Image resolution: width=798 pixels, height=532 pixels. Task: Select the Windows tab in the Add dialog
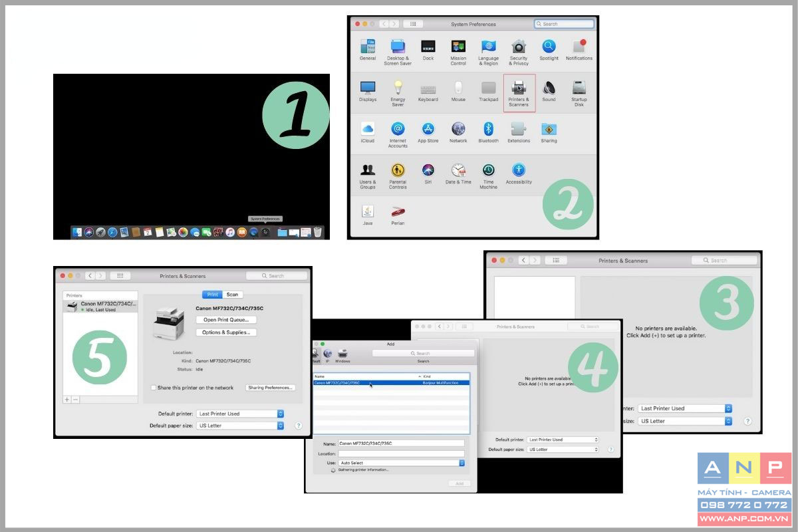[342, 356]
